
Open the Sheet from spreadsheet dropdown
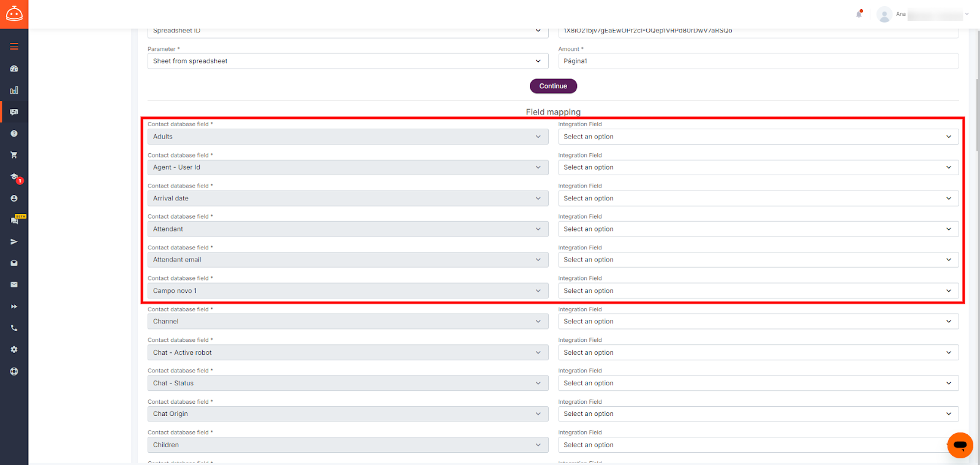tap(348, 61)
